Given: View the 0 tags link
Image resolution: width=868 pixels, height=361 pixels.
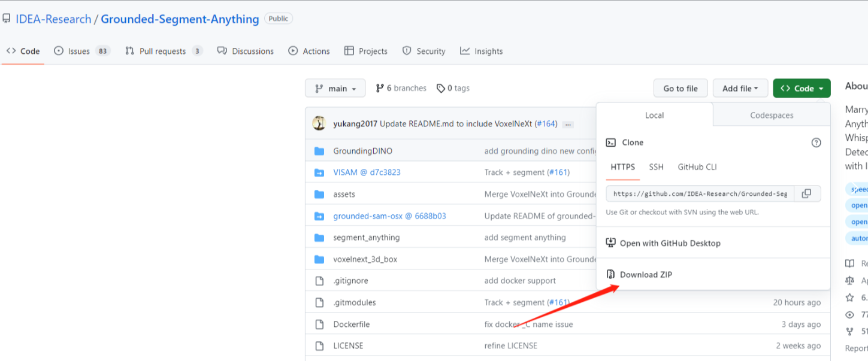Looking at the screenshot, I should (453, 88).
